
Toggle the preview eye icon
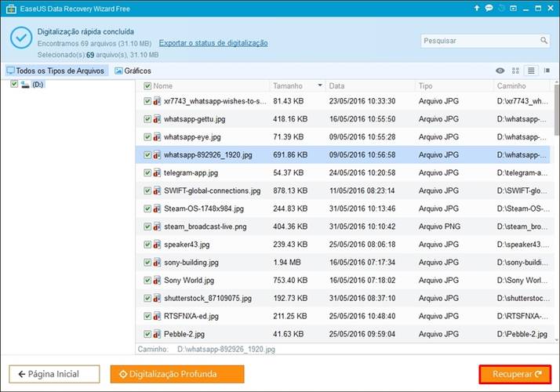point(500,71)
